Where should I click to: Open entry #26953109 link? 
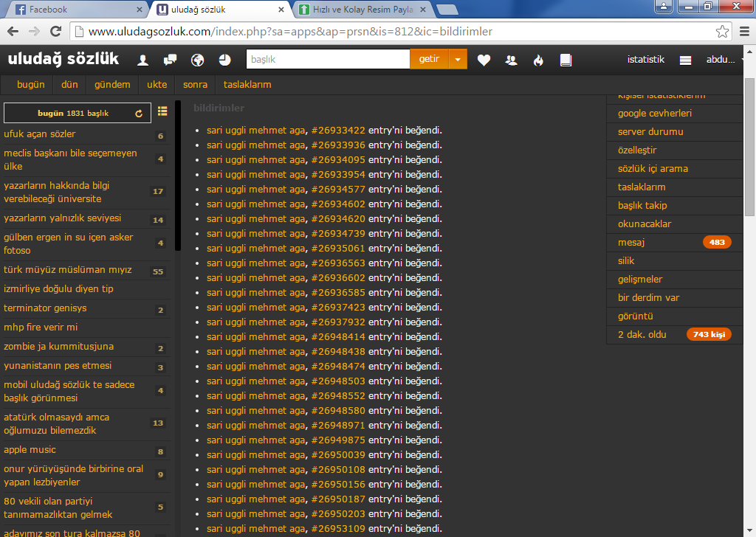coord(338,528)
